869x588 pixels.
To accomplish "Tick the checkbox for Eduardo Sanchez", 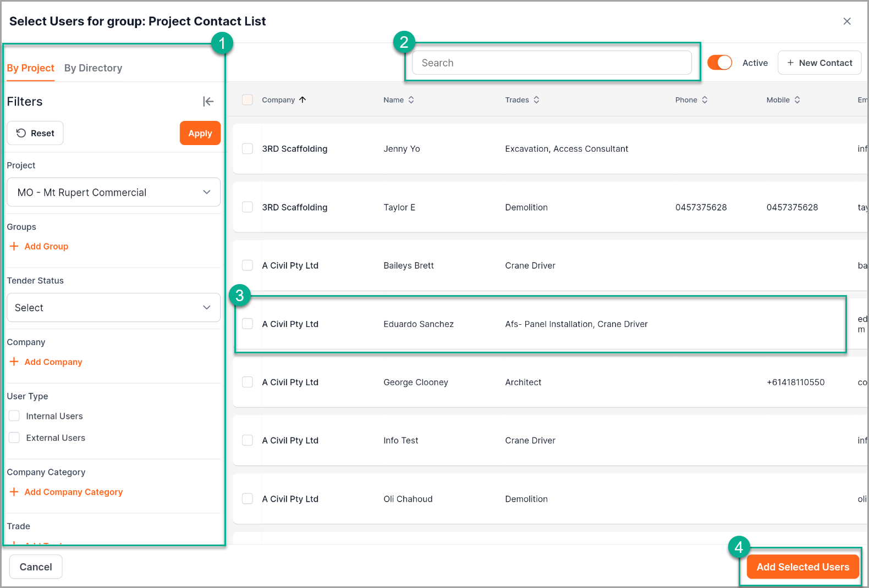I will point(248,324).
